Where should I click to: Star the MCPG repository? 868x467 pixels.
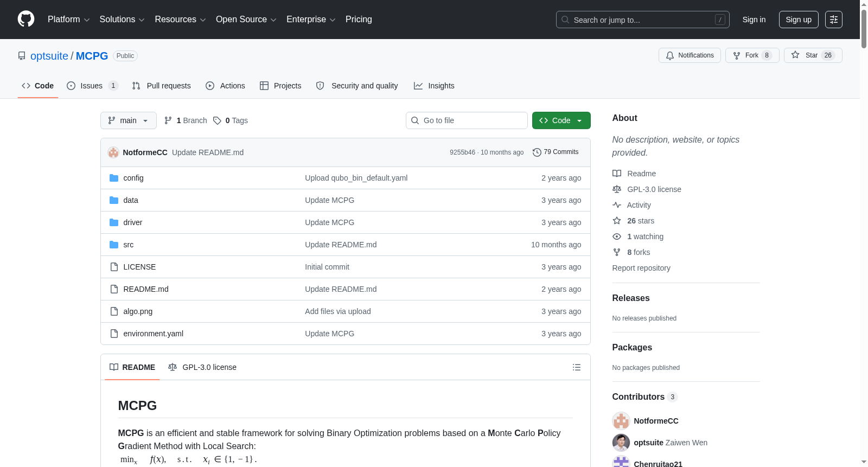pyautogui.click(x=813, y=55)
